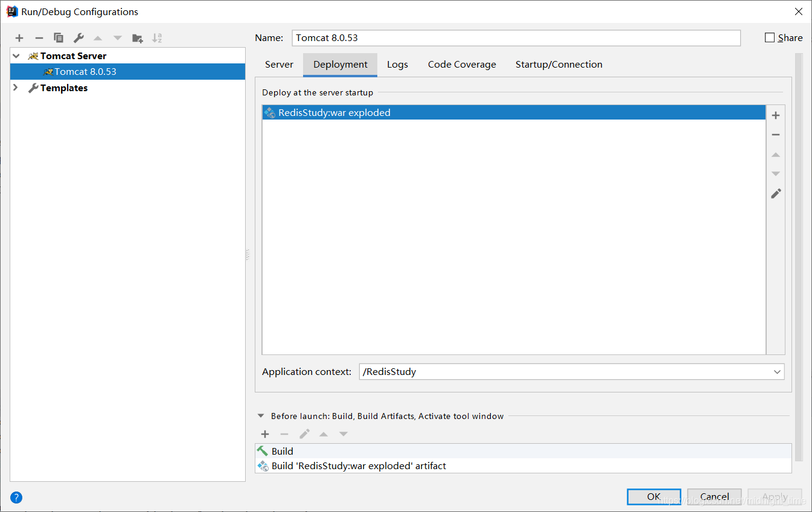
Task: Select the Build launch task row
Action: click(523, 451)
